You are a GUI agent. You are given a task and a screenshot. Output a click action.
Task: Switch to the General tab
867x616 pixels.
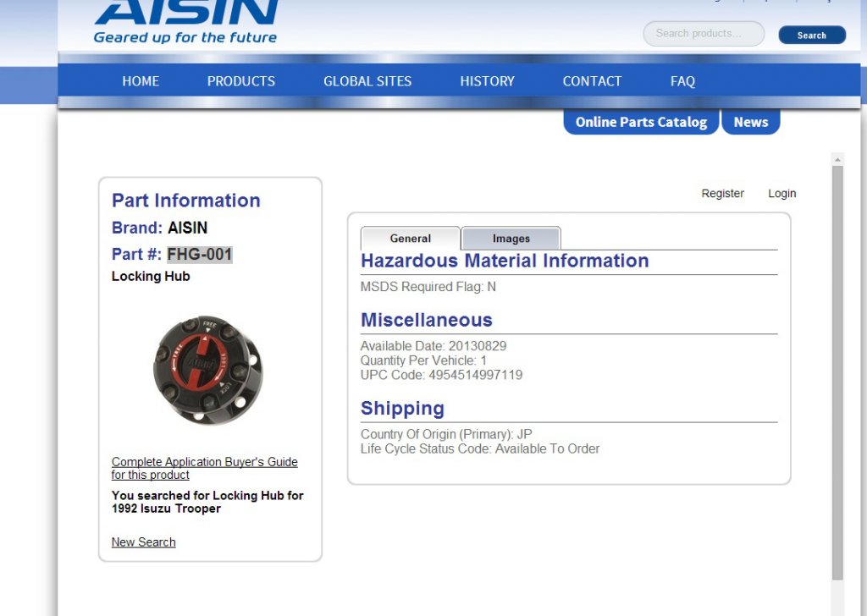pos(410,238)
